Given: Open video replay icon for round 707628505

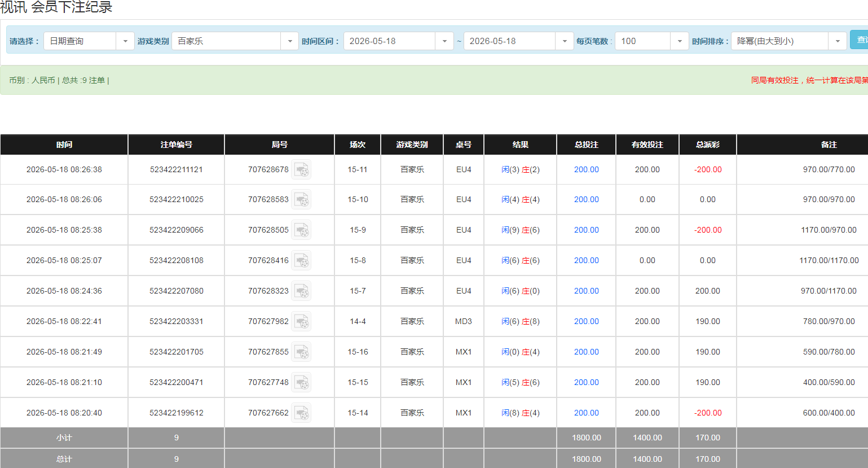Looking at the screenshot, I should point(301,230).
